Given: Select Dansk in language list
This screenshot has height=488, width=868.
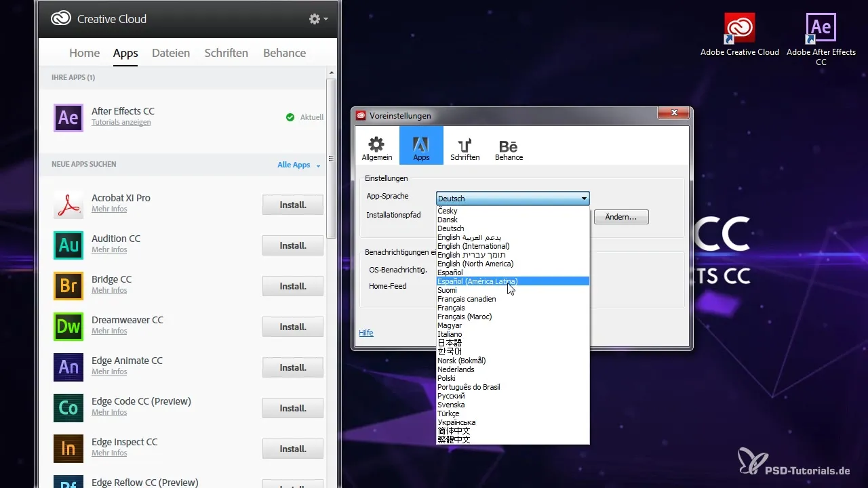Looking at the screenshot, I should tap(513, 220).
